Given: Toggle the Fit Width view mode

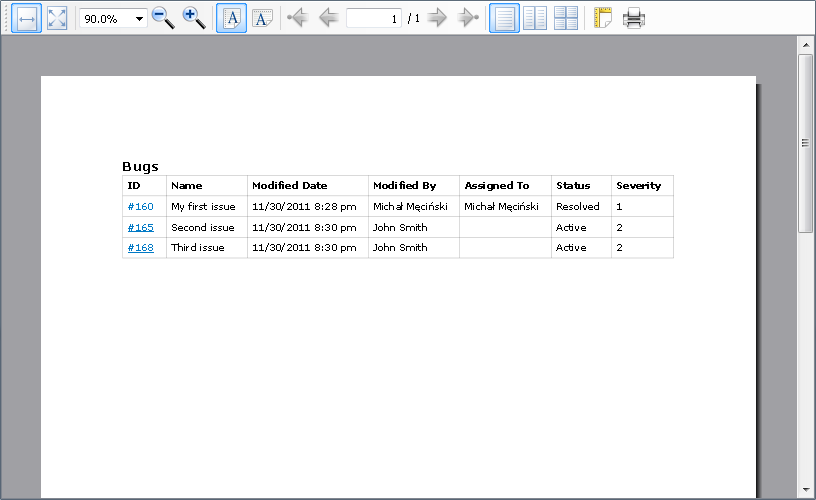Looking at the screenshot, I should click(26, 18).
